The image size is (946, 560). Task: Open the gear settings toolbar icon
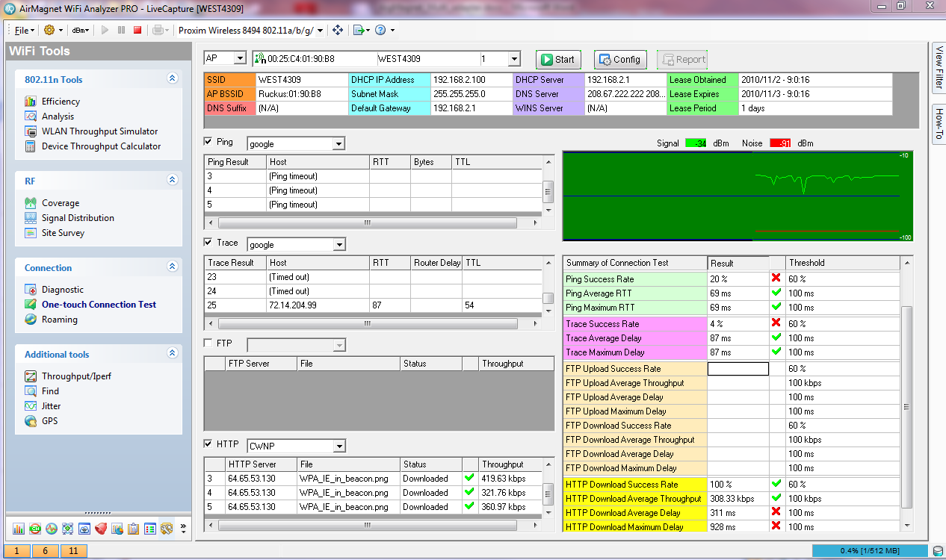tap(49, 30)
